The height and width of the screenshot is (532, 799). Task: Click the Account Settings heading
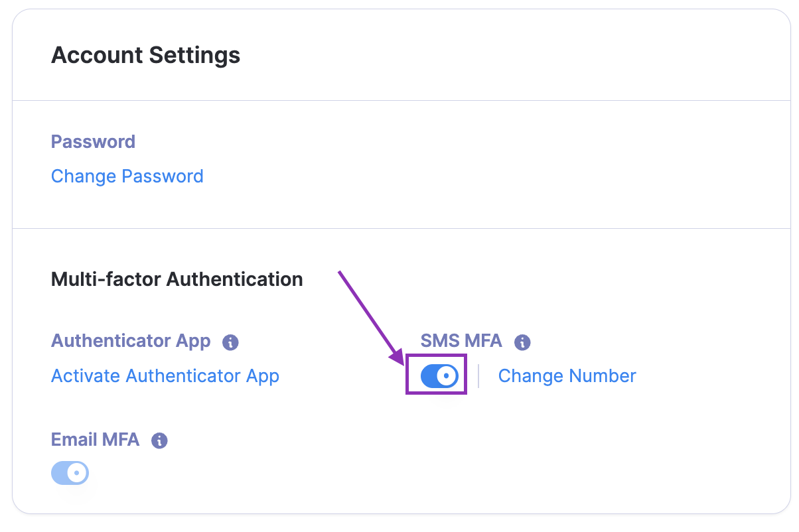click(x=146, y=55)
